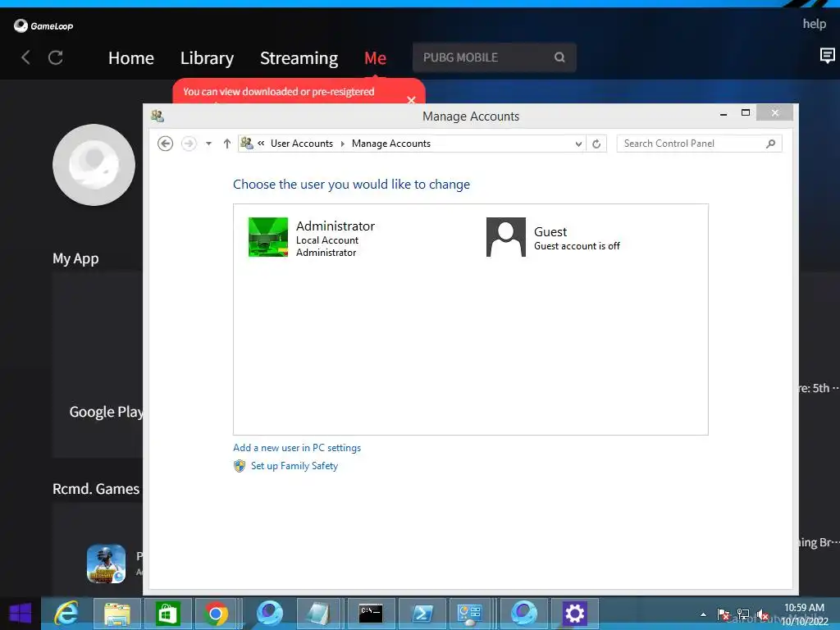Open the Windows Store taskbar icon

(x=167, y=614)
